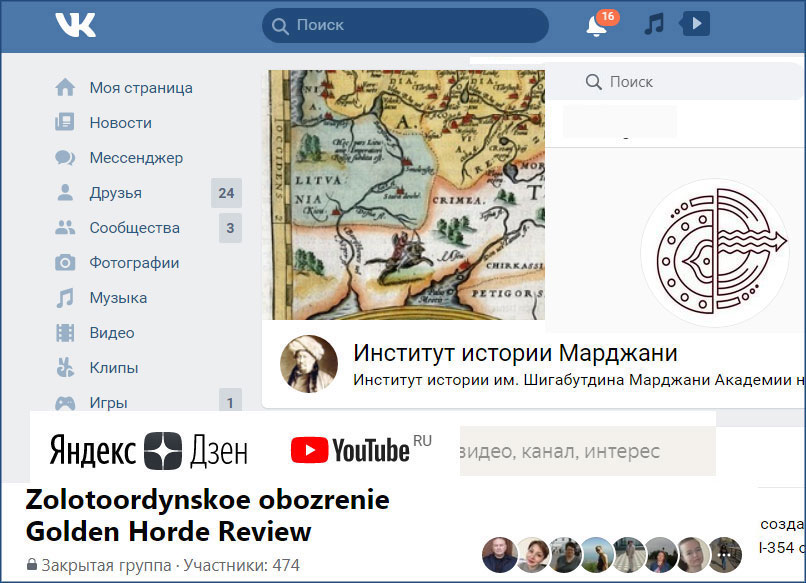Select Музыка in the left menu
Screen dimensions: 806x583
pos(118,298)
